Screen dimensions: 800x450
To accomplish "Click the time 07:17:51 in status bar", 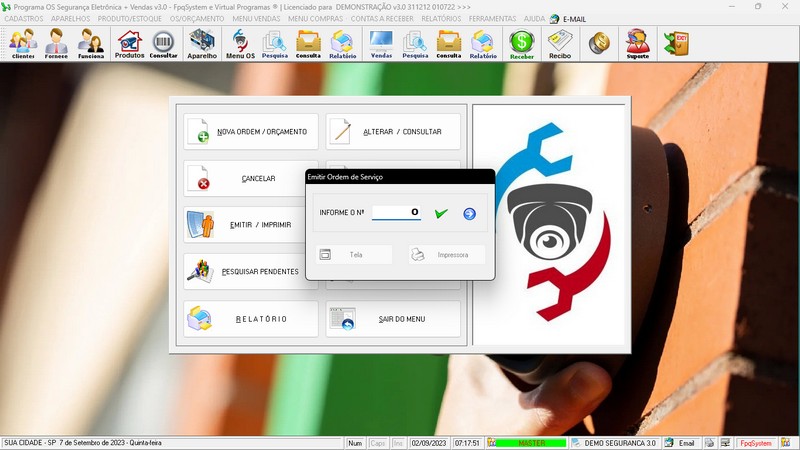I will tap(467, 443).
